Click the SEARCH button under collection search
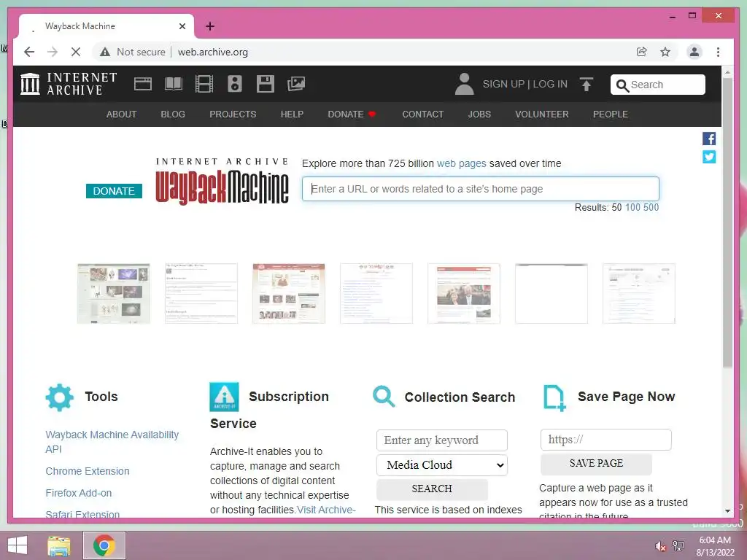Viewport: 747px width, 560px height. tap(432, 489)
